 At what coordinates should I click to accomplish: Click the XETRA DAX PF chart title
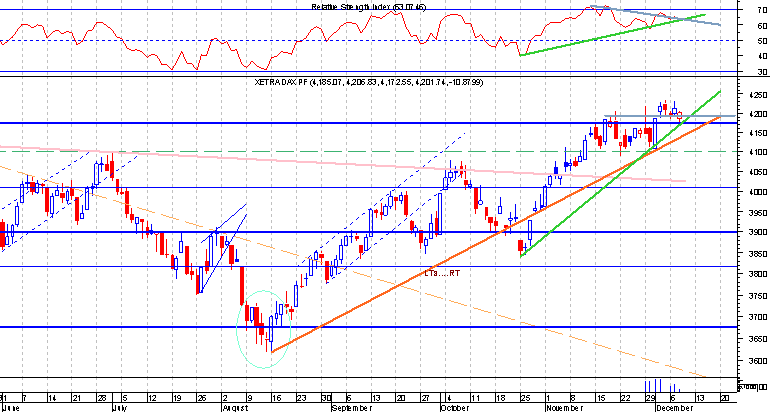tap(369, 82)
